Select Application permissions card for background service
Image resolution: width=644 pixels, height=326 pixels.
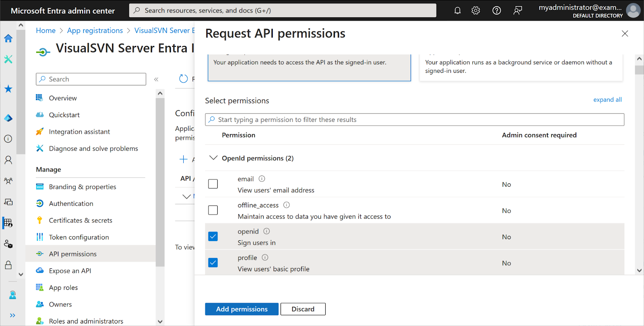(521, 68)
